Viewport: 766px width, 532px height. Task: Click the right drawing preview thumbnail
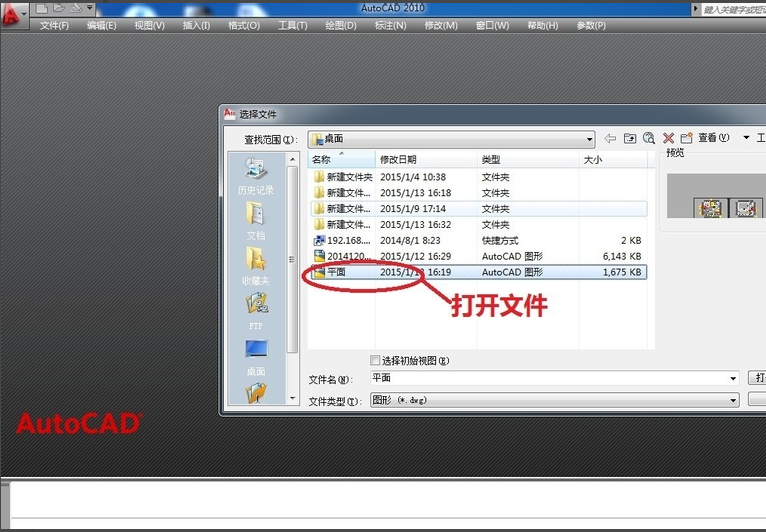tap(745, 208)
